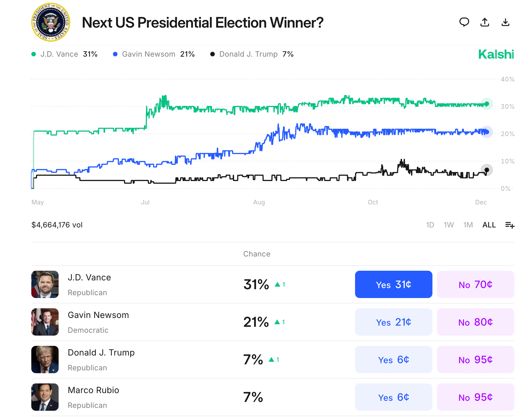532x419 pixels.
Task: Click Marco Rubio's profile photo
Action: pyautogui.click(x=45, y=397)
